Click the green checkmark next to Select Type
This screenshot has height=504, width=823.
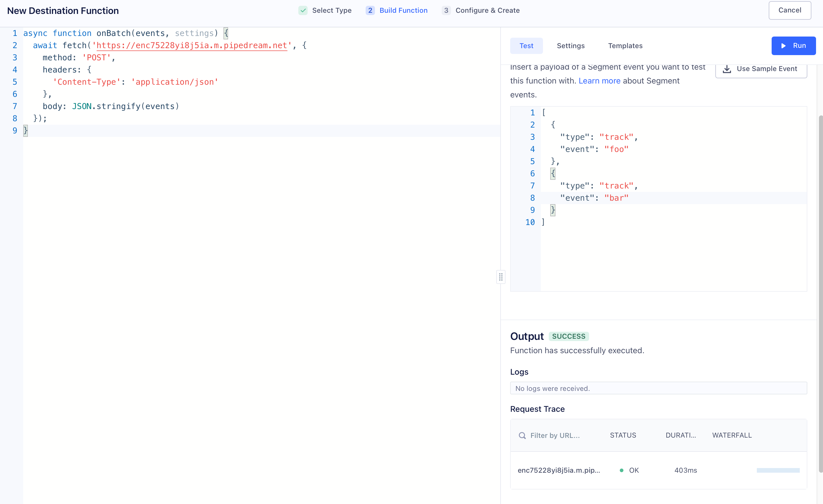tap(303, 10)
